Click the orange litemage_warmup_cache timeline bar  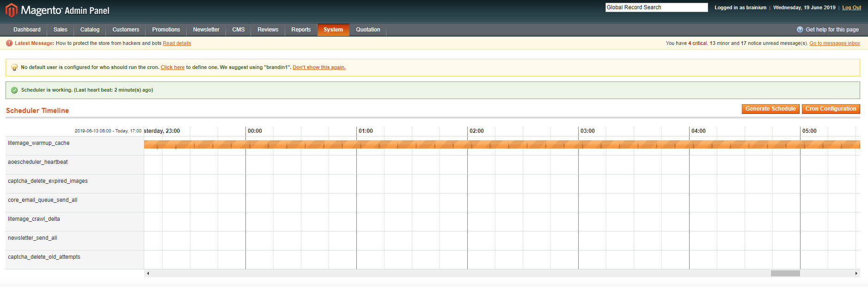[x=502, y=144]
